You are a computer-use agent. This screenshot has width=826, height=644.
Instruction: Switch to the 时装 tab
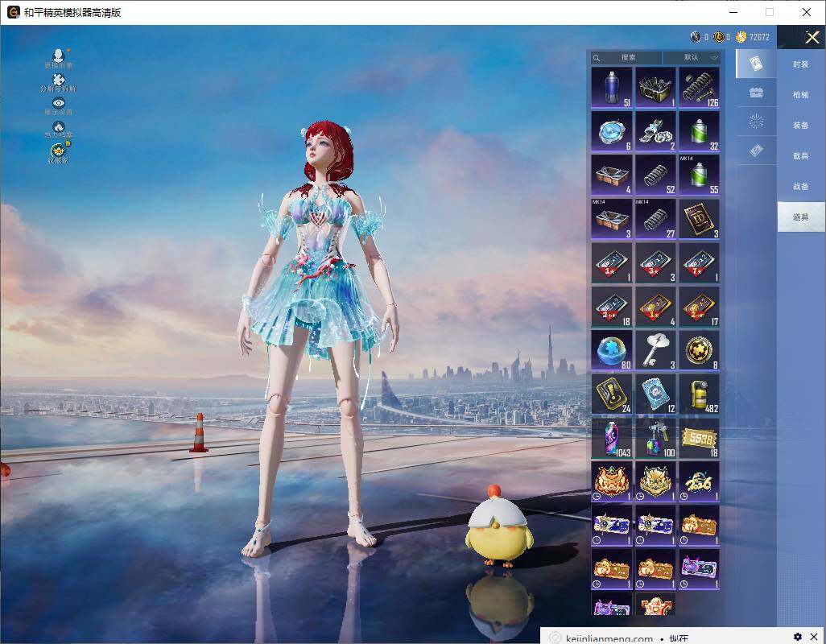(801, 64)
